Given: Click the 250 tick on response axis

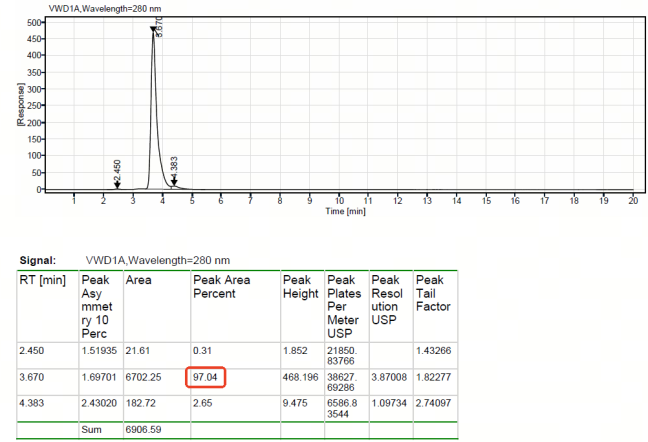Looking at the screenshot, I should tap(34, 106).
